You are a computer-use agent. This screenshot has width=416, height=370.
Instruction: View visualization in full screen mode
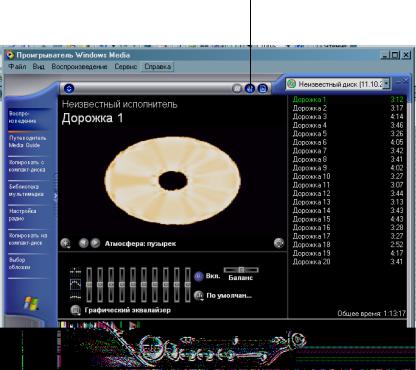coord(279,243)
